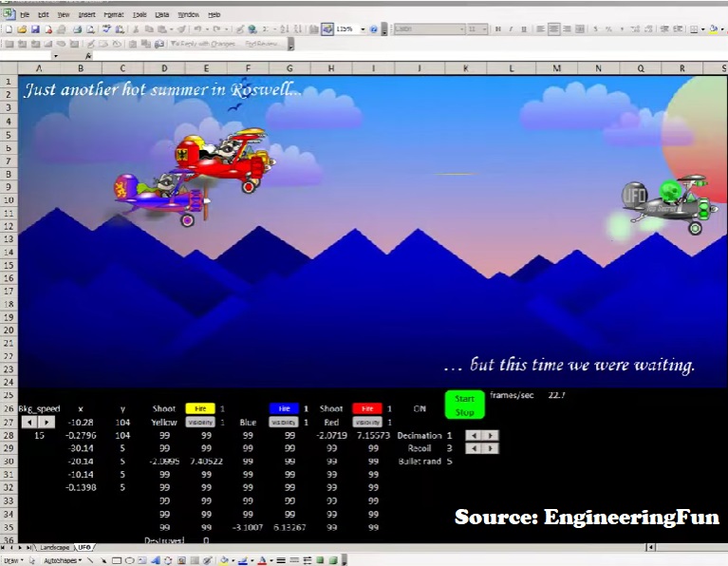
Task: Click the green Start Stop button
Action: tap(464, 406)
